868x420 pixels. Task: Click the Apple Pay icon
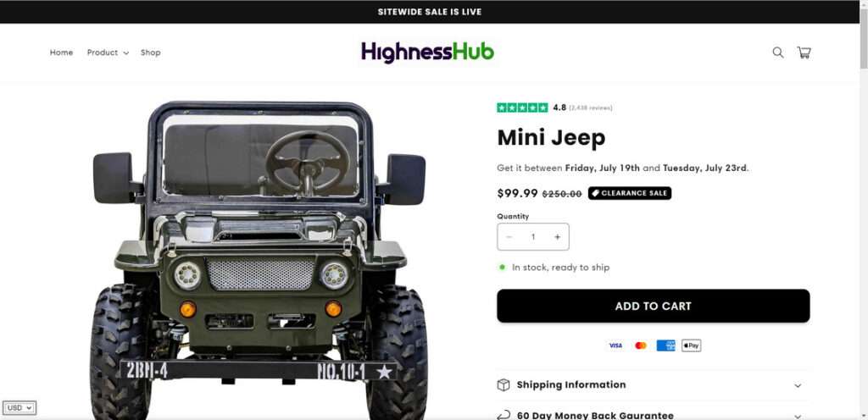point(691,346)
